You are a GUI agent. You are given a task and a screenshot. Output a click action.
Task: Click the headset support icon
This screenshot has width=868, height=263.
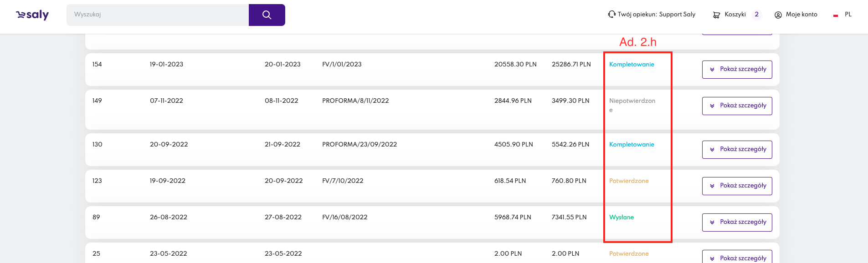tap(611, 15)
